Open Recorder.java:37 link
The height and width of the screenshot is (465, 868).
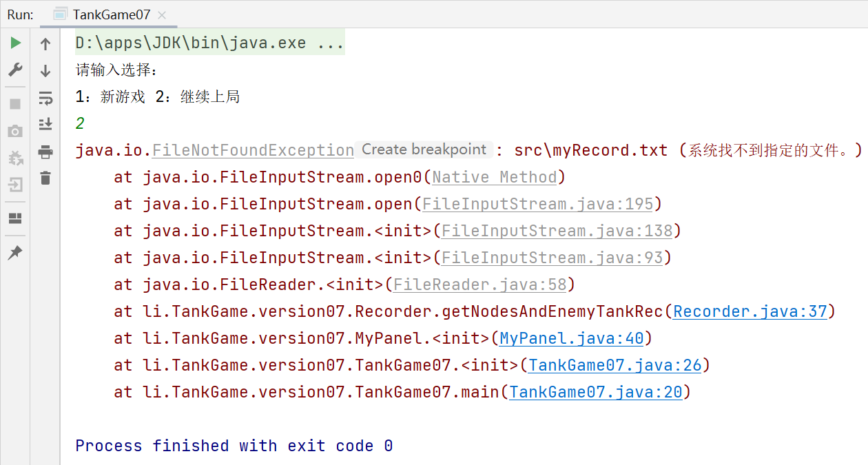750,311
